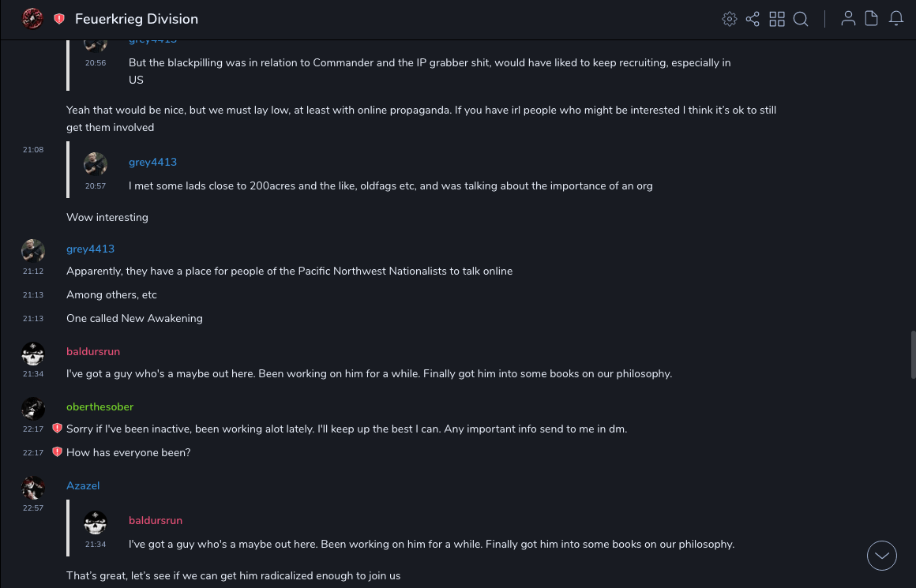The height and width of the screenshot is (588, 916).
Task: Click the Feuerkrieg Division room title
Action: pos(137,19)
